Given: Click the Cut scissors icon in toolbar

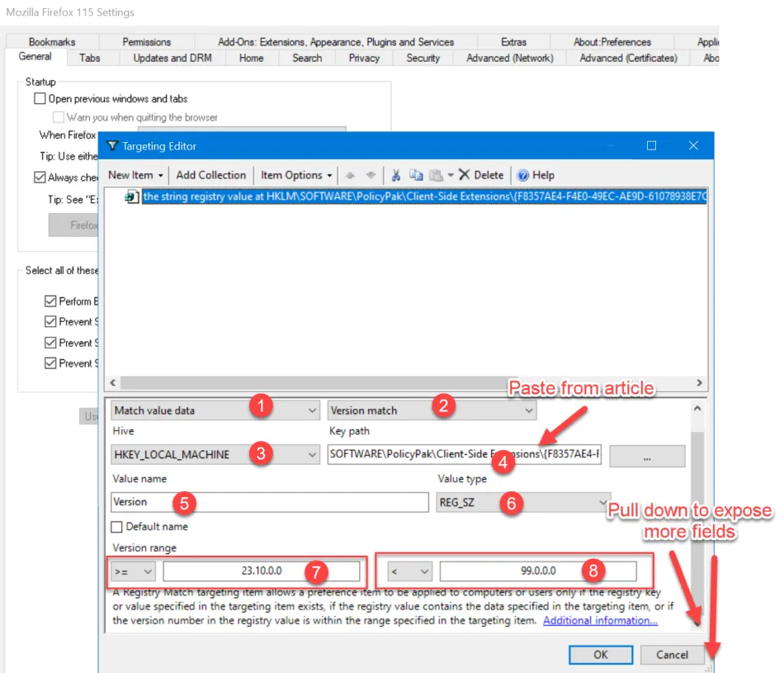Looking at the screenshot, I should coord(395,175).
